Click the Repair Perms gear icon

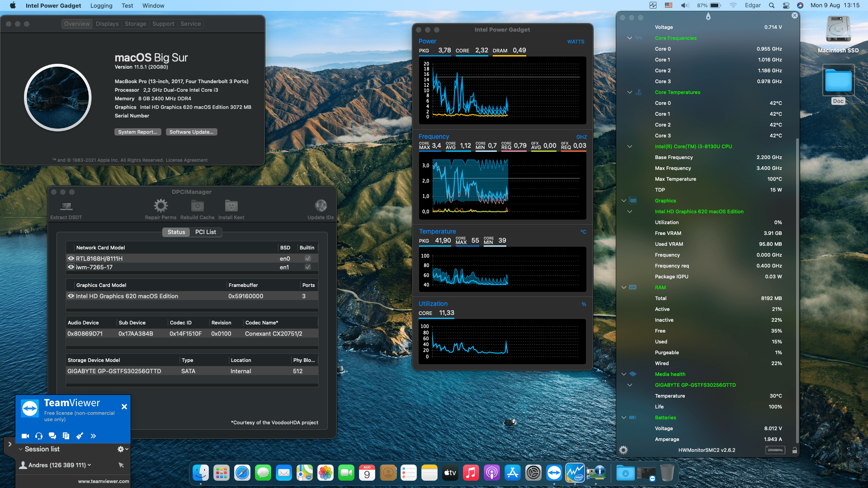160,206
